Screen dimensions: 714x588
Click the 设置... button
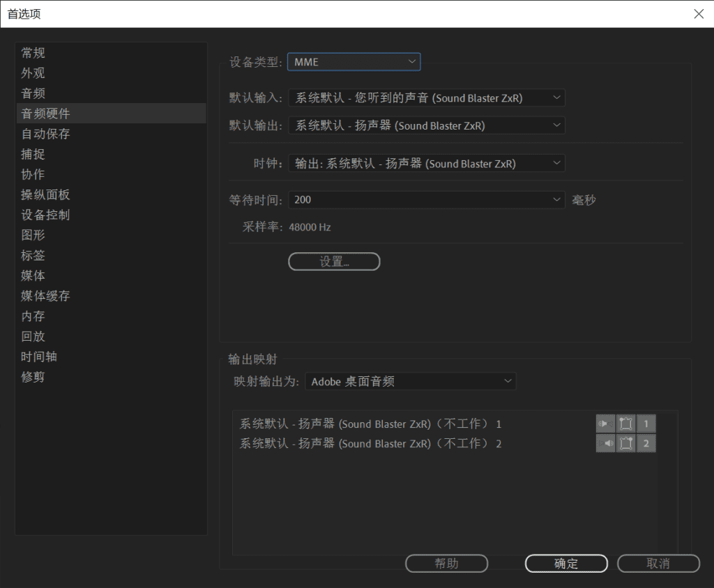point(334,262)
